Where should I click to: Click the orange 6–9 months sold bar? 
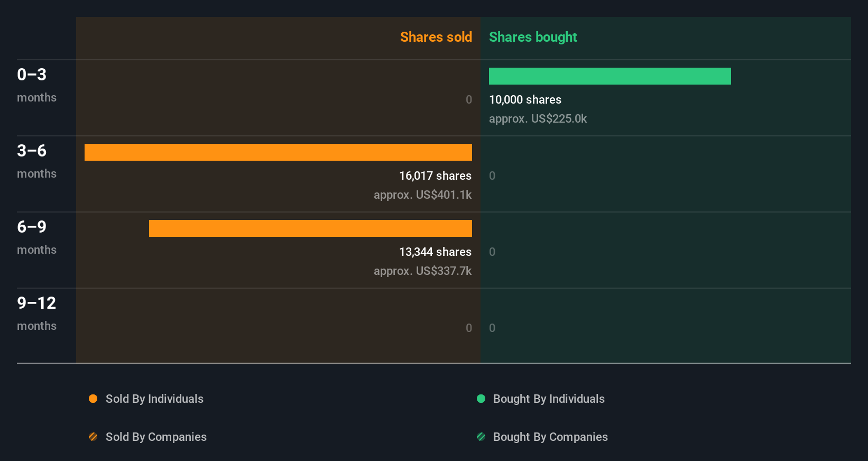tap(310, 228)
